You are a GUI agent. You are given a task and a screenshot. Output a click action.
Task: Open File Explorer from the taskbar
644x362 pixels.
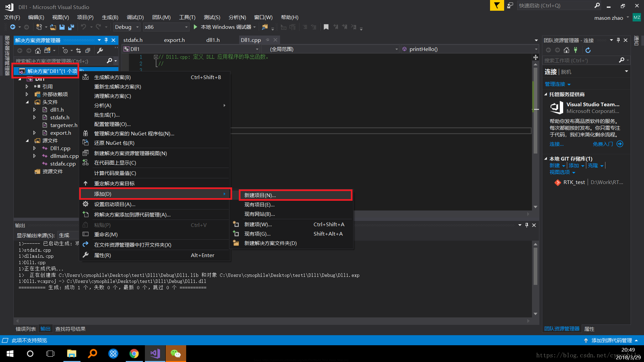point(72,353)
